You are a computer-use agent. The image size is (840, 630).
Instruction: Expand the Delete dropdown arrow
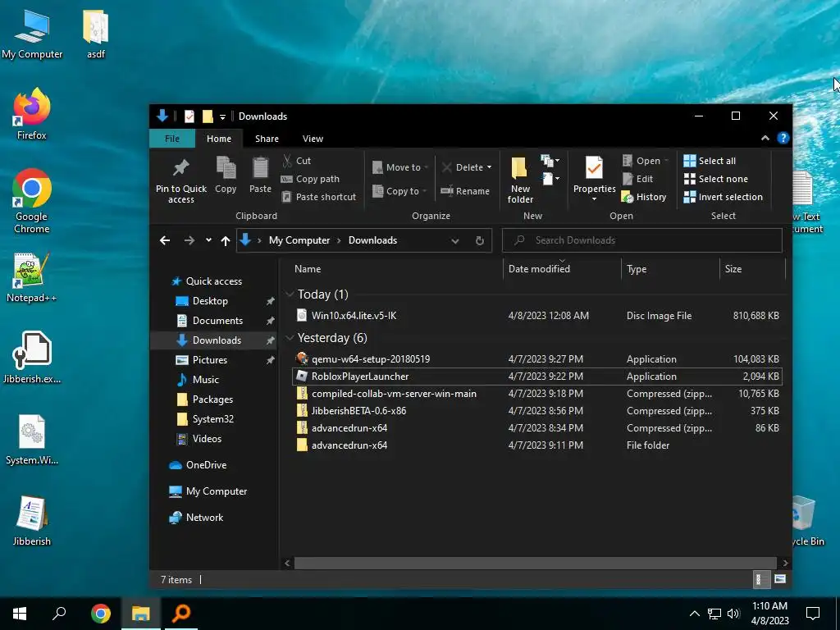click(489, 167)
